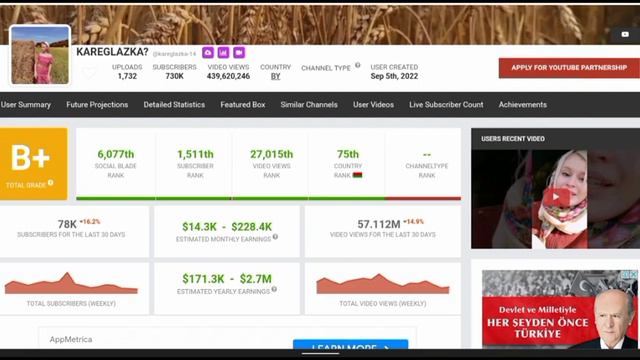Open the Detailed Statistics tab
Image resolution: width=640 pixels, height=360 pixels.
pos(174,105)
